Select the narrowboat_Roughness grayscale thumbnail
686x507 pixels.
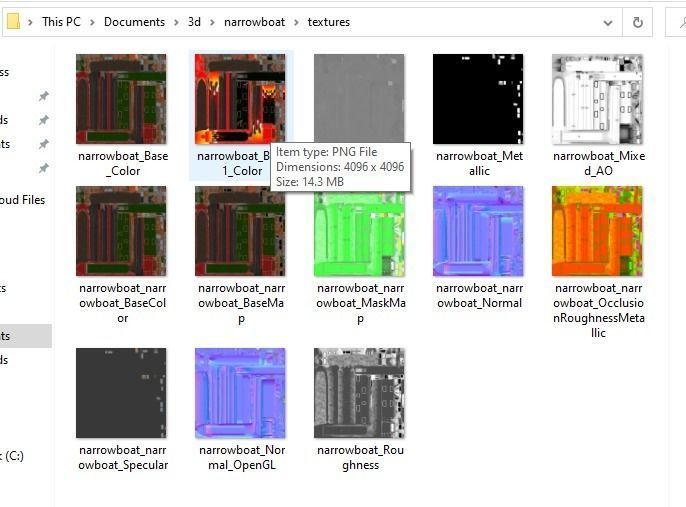click(359, 393)
